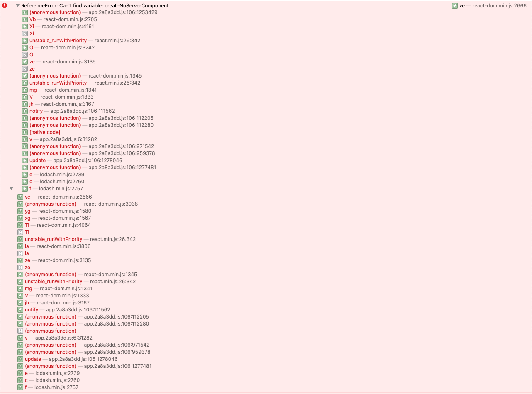Open source link react-dom.min.js:4064
532x394 pixels.
pos(64,225)
